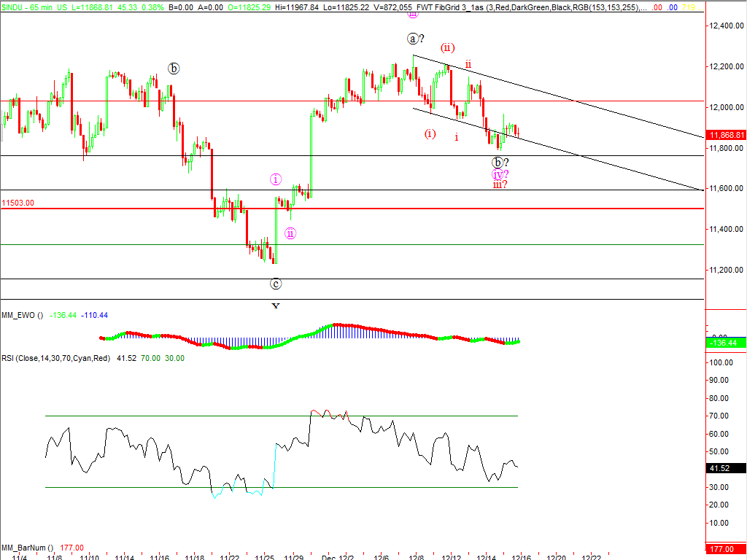The width and height of the screenshot is (747, 560).
Task: Click the MM_BarNum indicator label
Action: coord(28,548)
